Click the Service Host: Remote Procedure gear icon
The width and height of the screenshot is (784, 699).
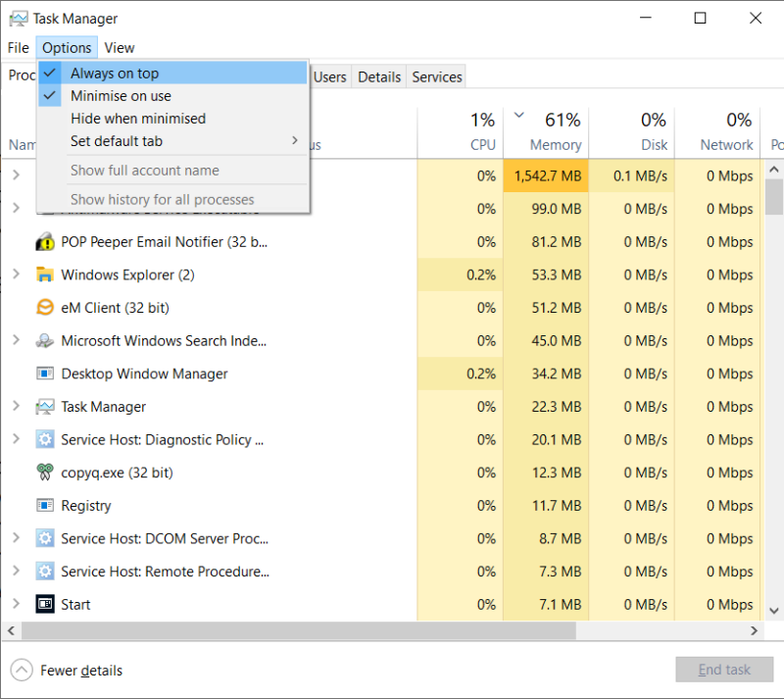[45, 572]
